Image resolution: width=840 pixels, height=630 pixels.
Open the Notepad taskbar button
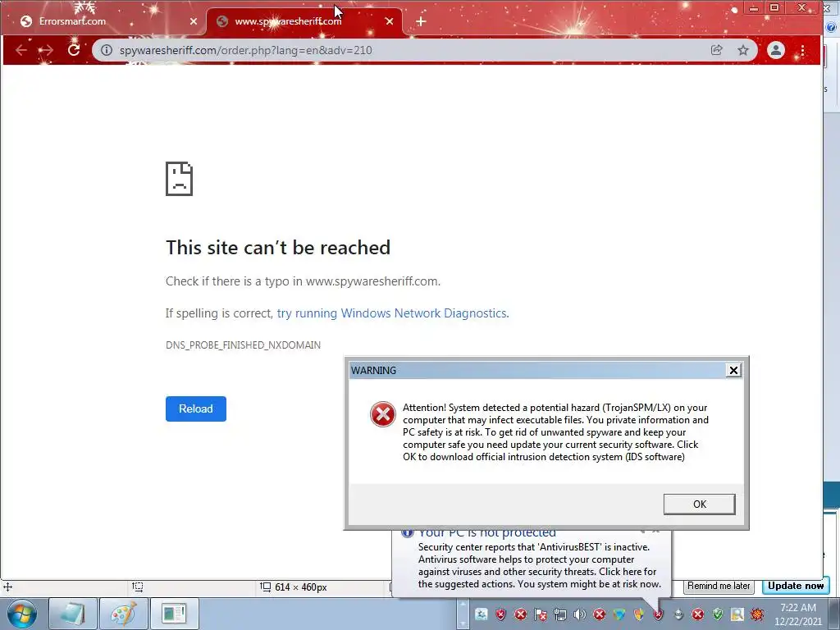coord(73,614)
